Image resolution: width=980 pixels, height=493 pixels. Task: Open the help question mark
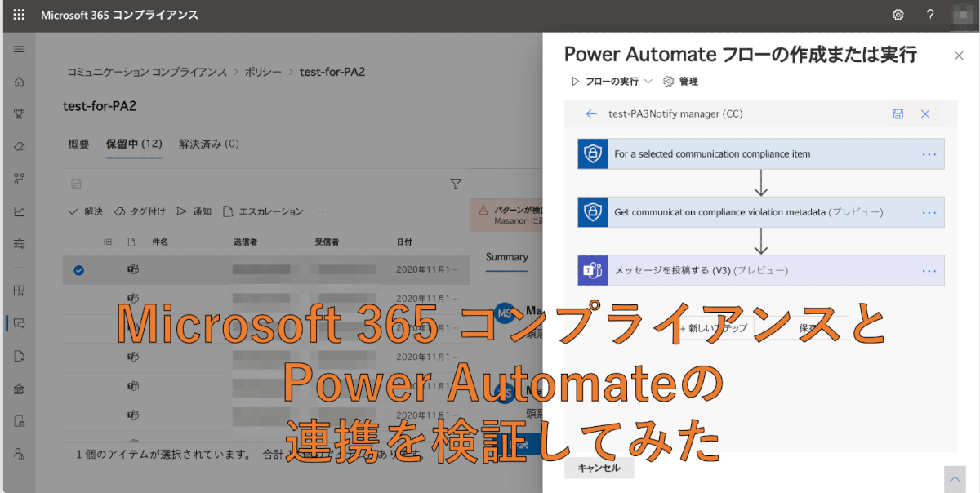[x=930, y=15]
